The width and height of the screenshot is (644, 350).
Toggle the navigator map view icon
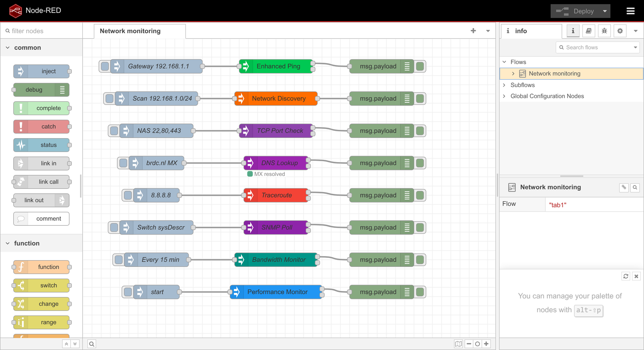tap(458, 344)
